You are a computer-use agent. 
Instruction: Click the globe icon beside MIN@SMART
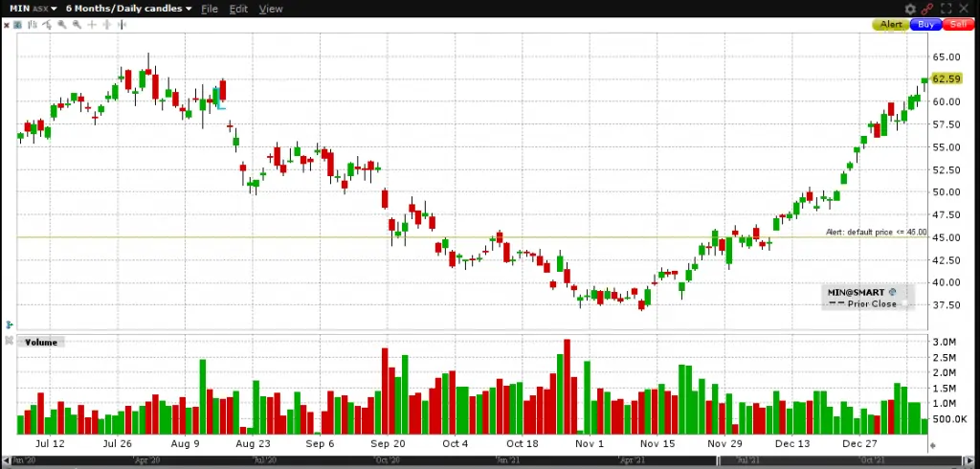892,291
